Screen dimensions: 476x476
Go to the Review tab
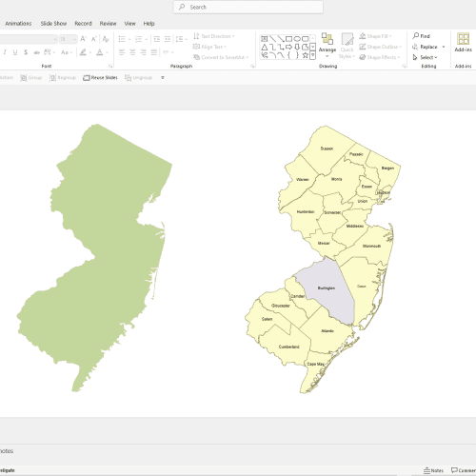pyautogui.click(x=108, y=23)
